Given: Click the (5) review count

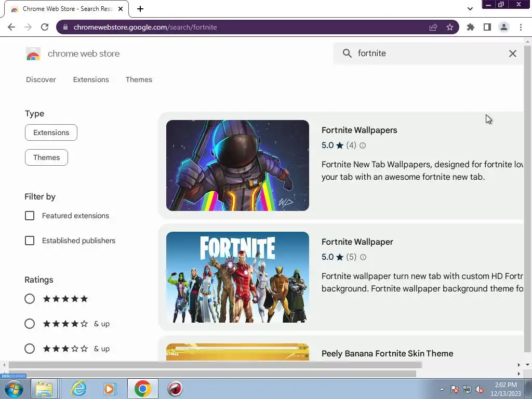Looking at the screenshot, I should tap(351, 257).
